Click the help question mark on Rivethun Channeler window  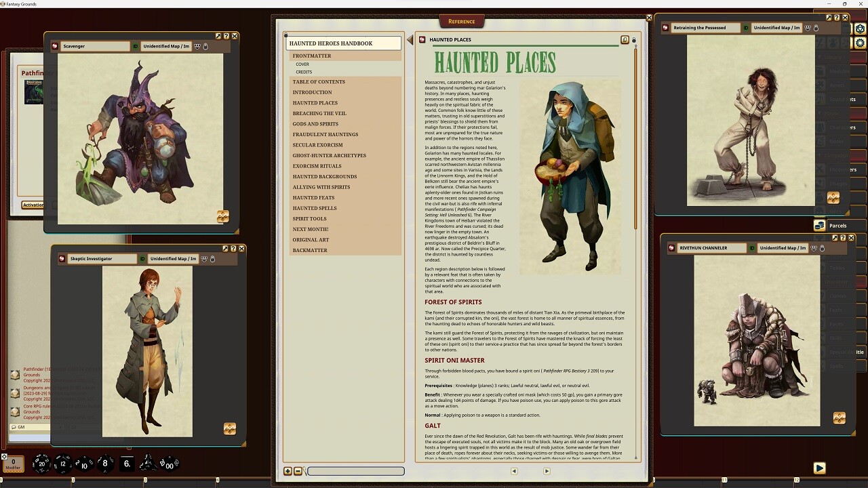(x=843, y=237)
